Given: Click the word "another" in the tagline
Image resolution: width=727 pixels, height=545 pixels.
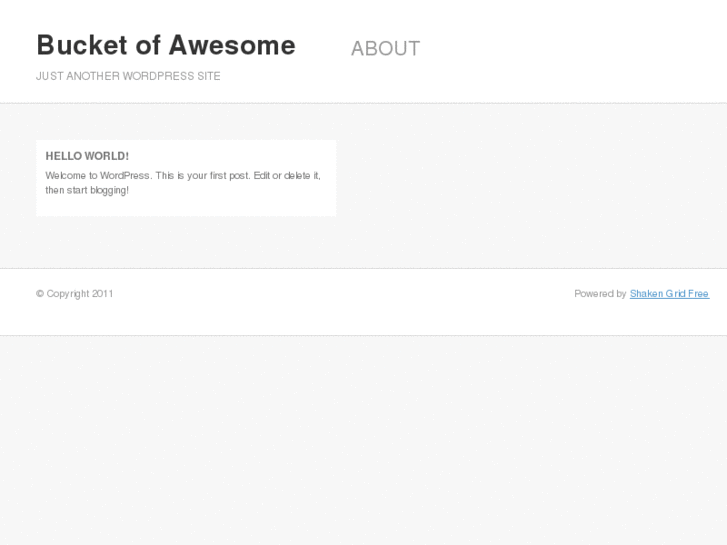Looking at the screenshot, I should (x=93, y=76).
